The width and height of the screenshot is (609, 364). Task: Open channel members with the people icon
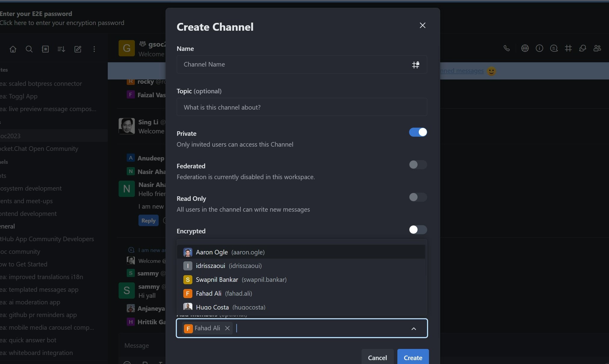tap(598, 48)
